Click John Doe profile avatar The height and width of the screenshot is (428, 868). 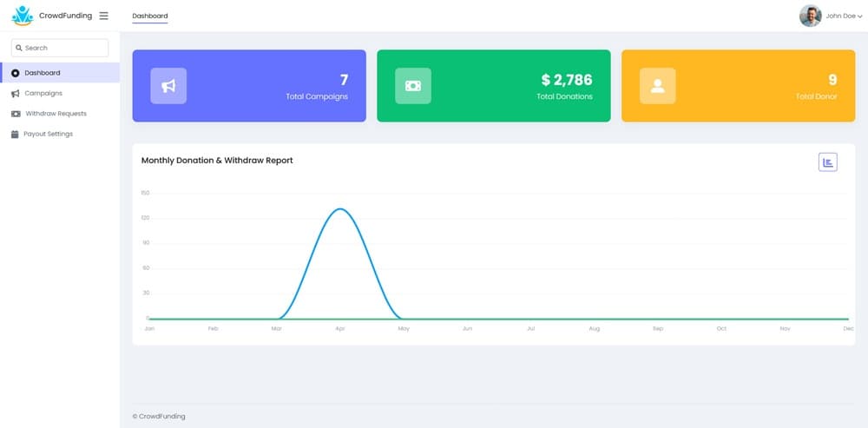pos(810,16)
